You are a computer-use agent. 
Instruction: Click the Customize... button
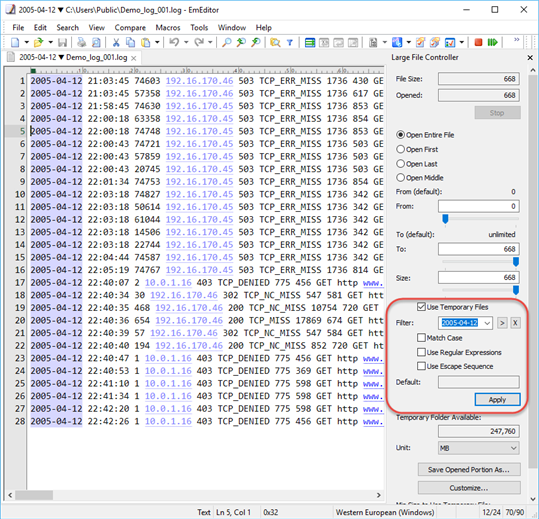[469, 488]
